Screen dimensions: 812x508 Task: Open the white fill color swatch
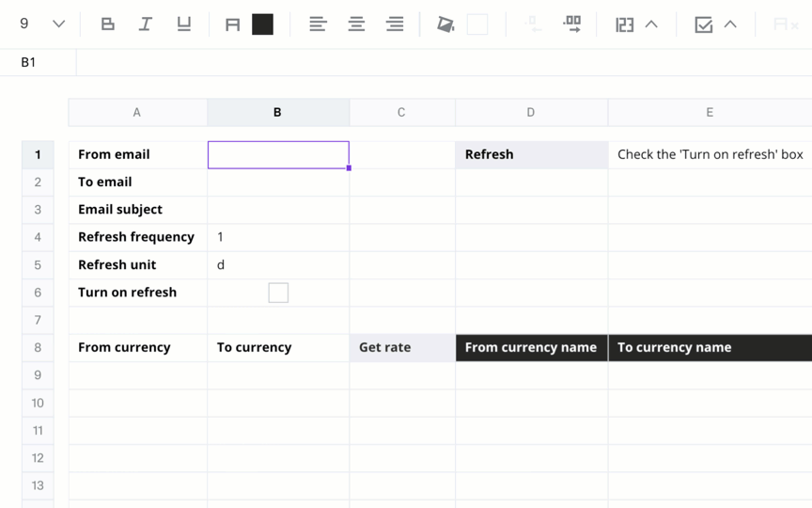click(476, 24)
